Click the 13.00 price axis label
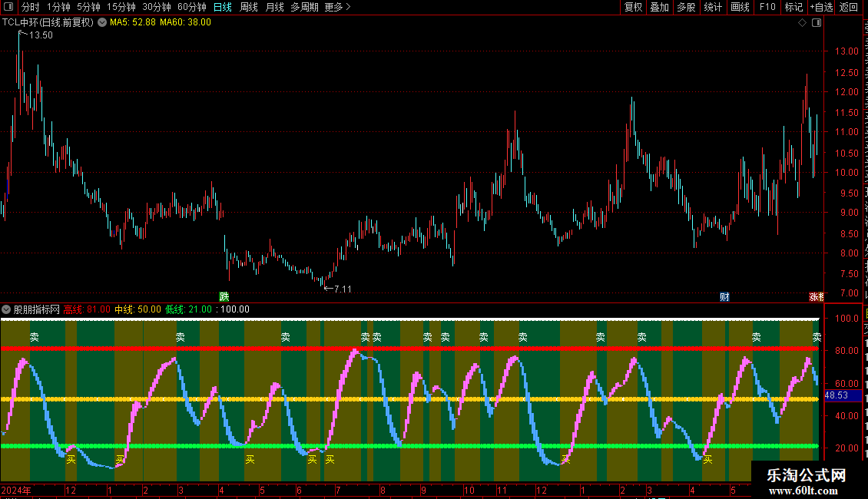This screenshot has height=499, width=868. click(x=846, y=51)
